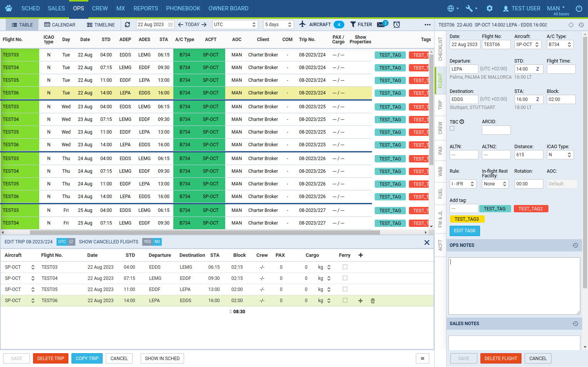Add a new leg with the plus header icon
This screenshot has width=588, height=367.
point(360,255)
